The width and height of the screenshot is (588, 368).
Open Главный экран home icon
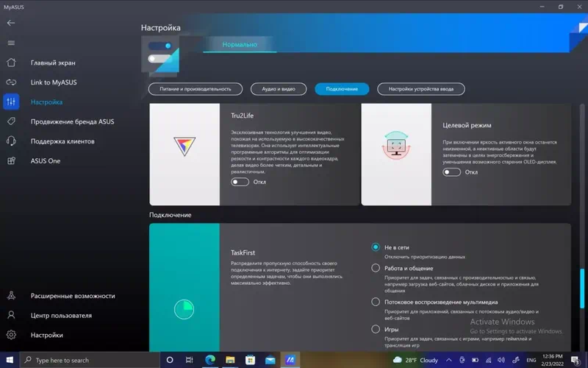click(x=11, y=63)
